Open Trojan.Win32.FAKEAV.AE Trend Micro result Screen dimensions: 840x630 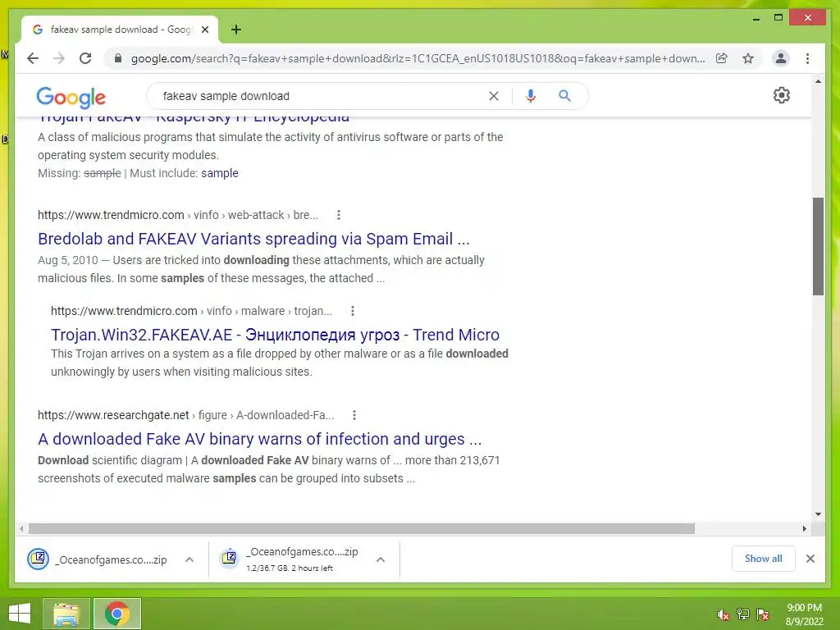click(x=275, y=335)
